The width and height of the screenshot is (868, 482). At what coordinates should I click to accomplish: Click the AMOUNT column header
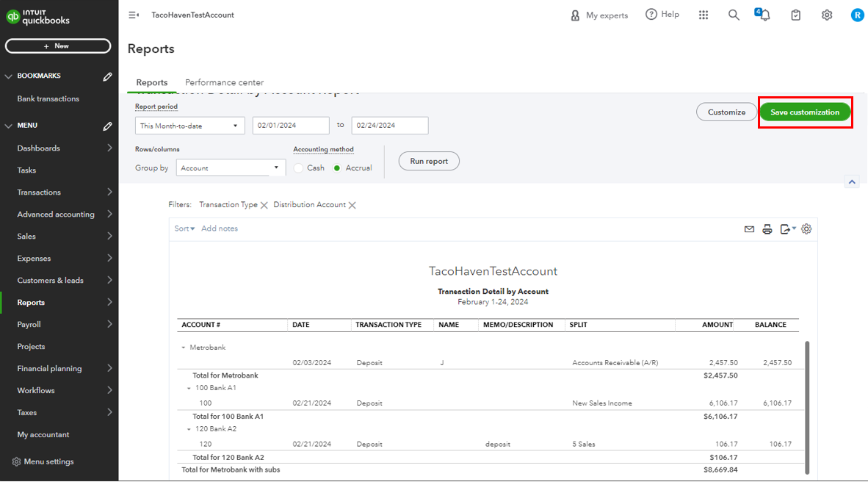point(717,325)
